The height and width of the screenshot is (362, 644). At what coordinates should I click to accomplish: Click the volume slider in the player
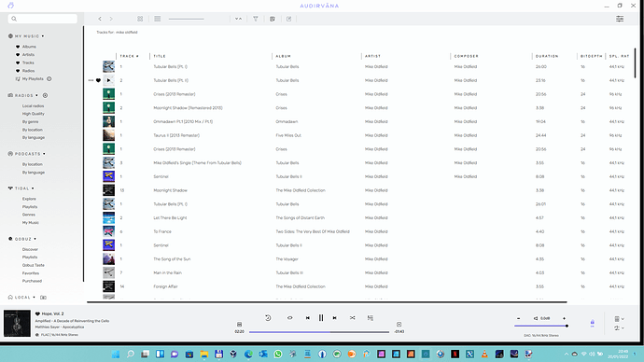541,326
